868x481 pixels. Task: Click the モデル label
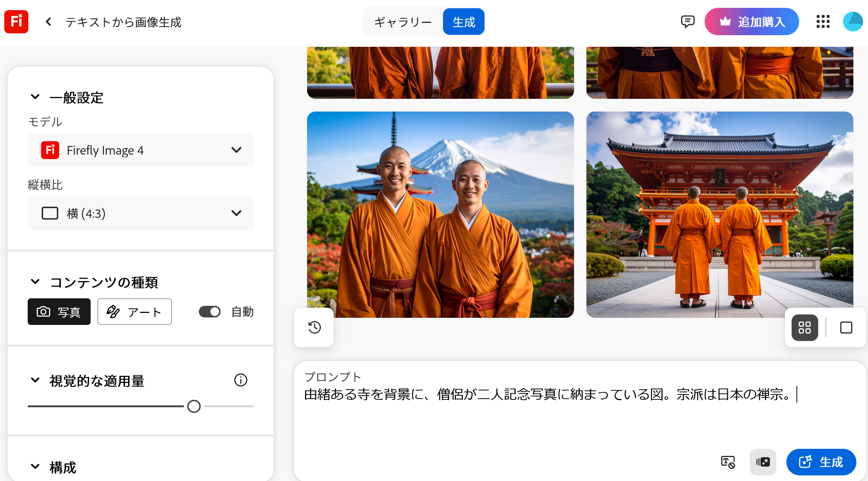tap(45, 122)
